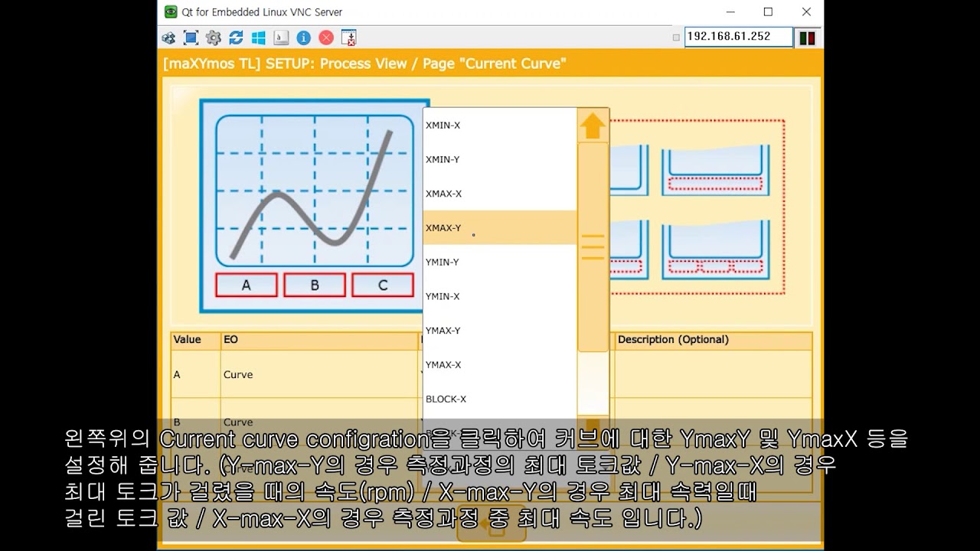Toggle full-screen mode icon in VNC toolbar
Screen dimensions: 980x551
coord(191,37)
